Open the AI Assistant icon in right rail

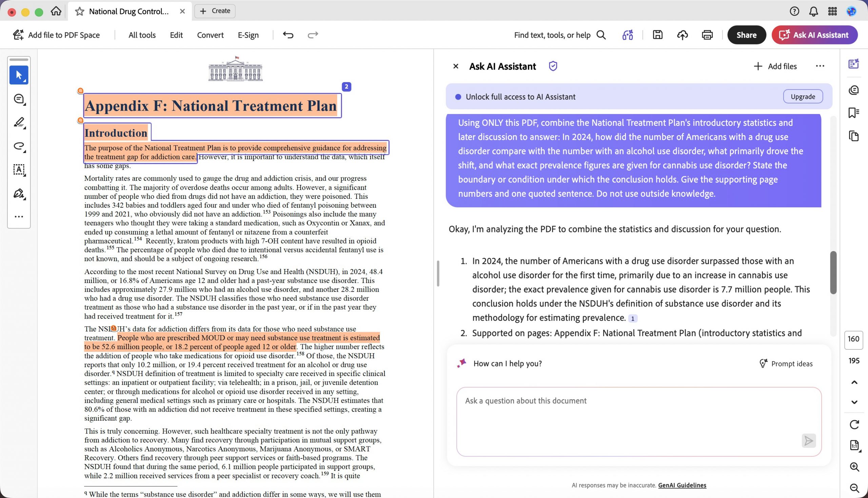pos(854,64)
